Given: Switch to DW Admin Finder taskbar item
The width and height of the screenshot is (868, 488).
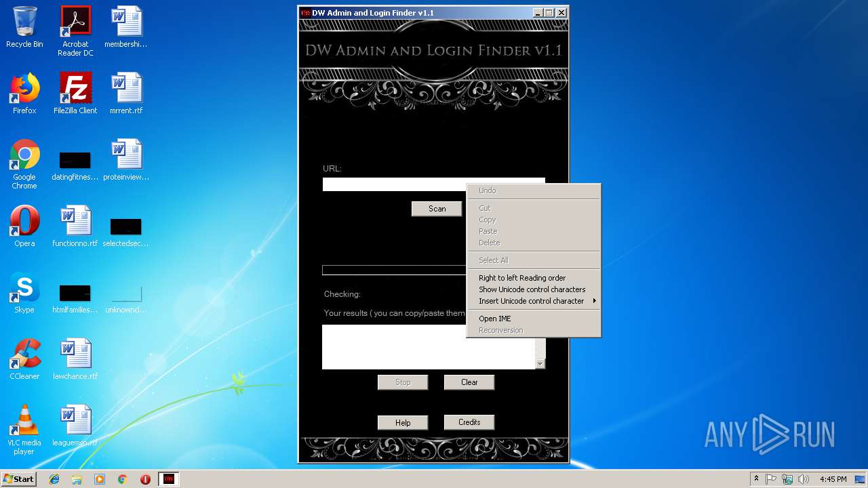Looking at the screenshot, I should click(x=168, y=479).
